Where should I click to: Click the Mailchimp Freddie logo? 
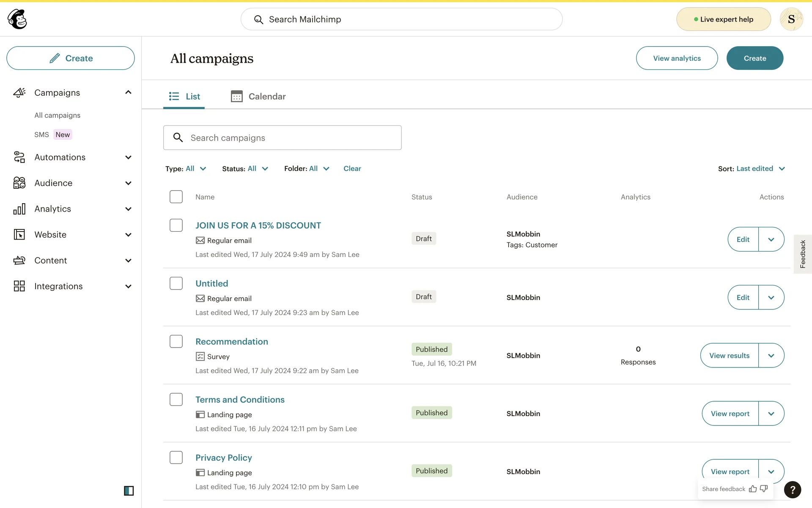pos(17,19)
